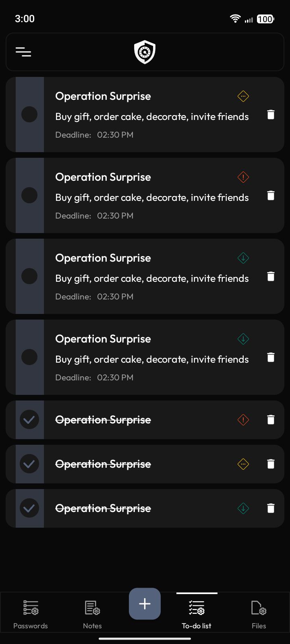Image resolution: width=290 pixels, height=644 pixels.
Task: Uncheck the completed green-priority task
Action: (29, 508)
